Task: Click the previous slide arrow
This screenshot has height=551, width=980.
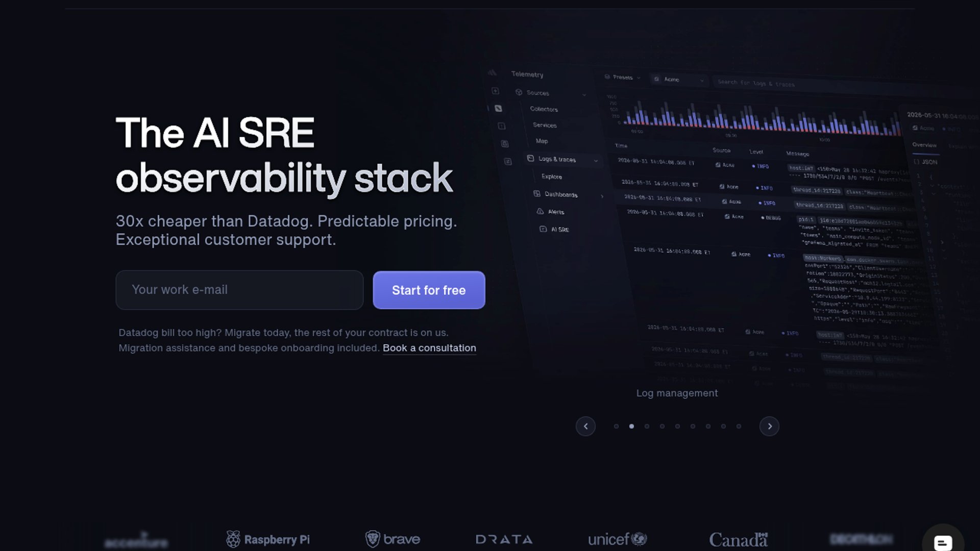Action: tap(585, 426)
